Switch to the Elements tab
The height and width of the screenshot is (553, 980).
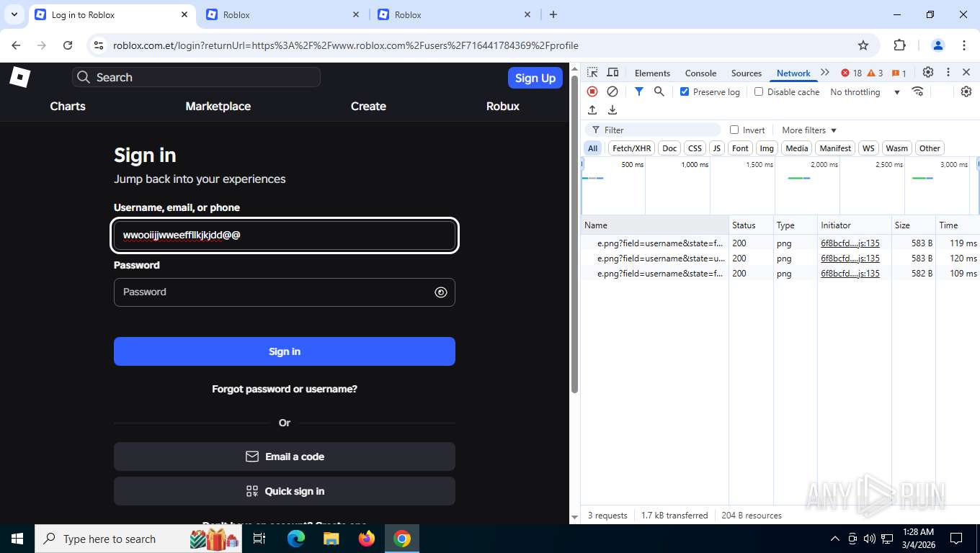coord(652,73)
